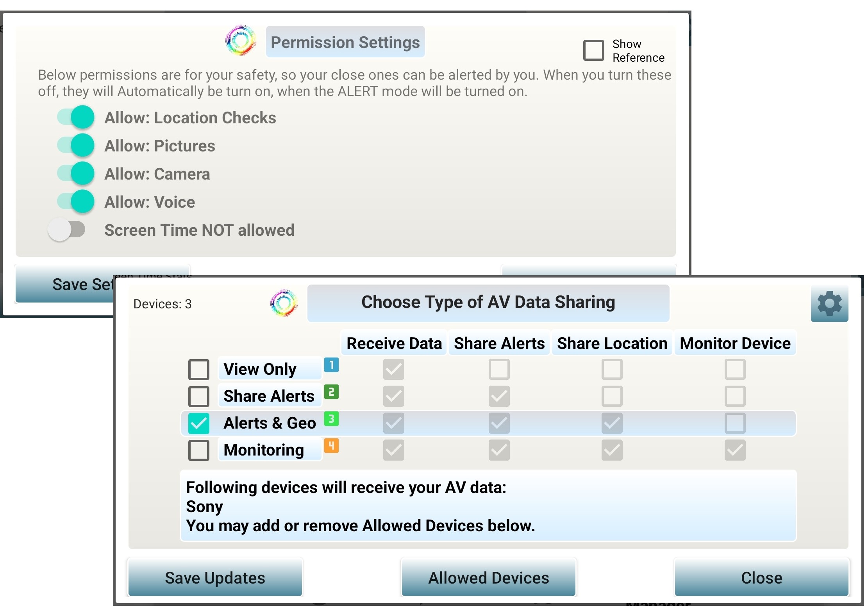The image size is (868, 614).
Task: Click Receive Data checkbox in Alerts & Geo row
Action: pyautogui.click(x=393, y=423)
